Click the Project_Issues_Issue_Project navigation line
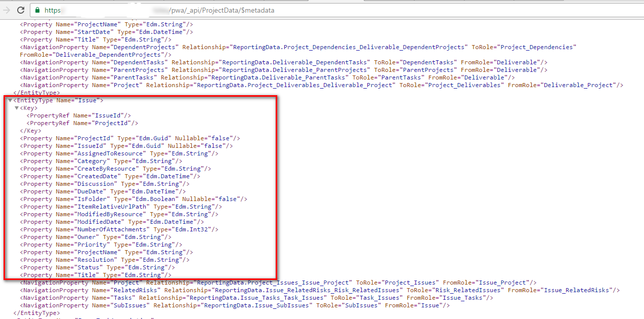This screenshot has height=319, width=644. [278, 283]
